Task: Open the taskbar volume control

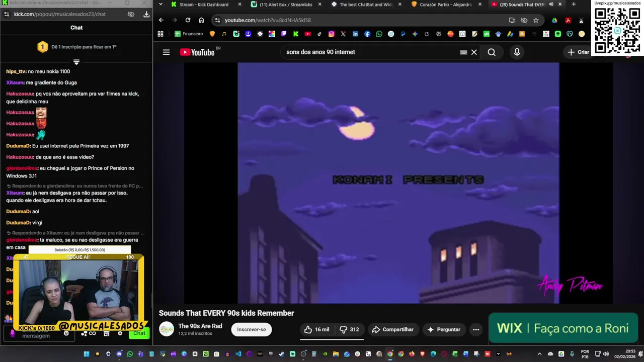Action: tap(605, 354)
